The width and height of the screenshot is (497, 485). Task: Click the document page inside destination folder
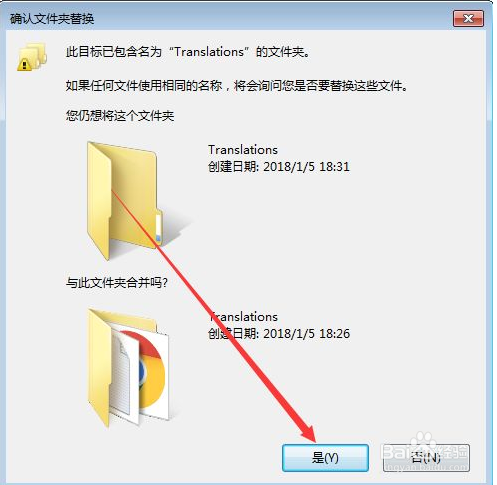tap(121, 373)
